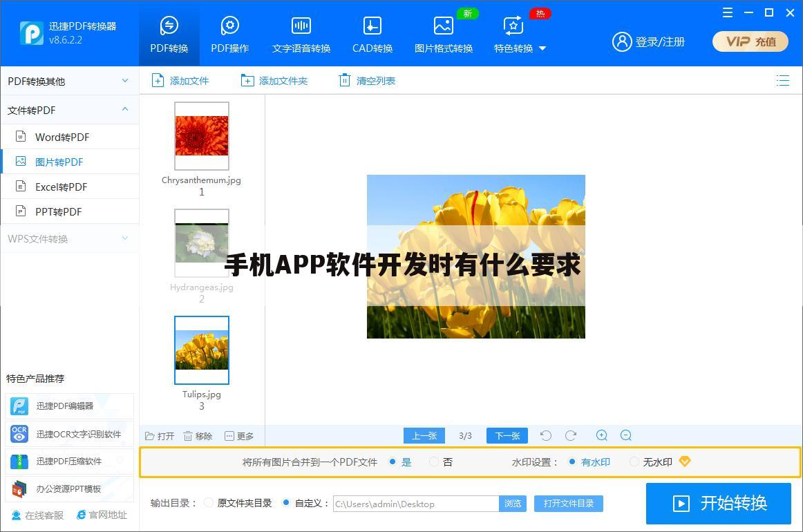
Task: Collapse the 文件转PDF section
Action: click(70, 110)
